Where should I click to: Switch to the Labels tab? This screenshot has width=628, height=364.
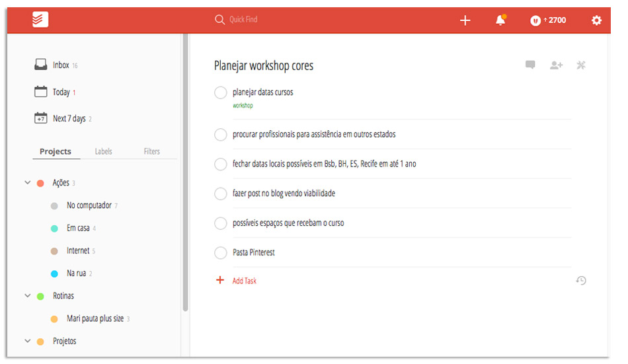[104, 151]
